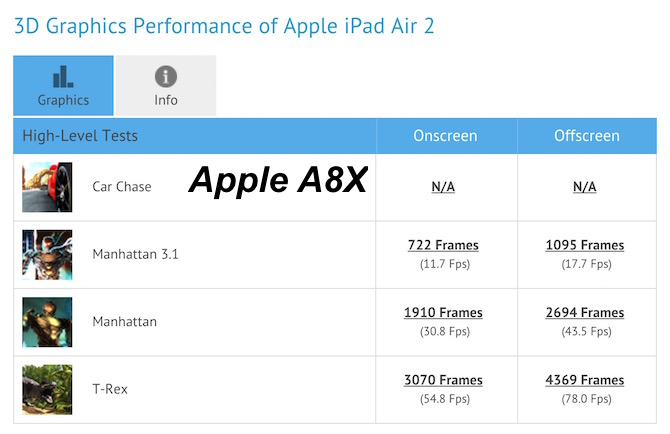Switch to the Graphics tab
The width and height of the screenshot is (670, 434).
click(63, 85)
